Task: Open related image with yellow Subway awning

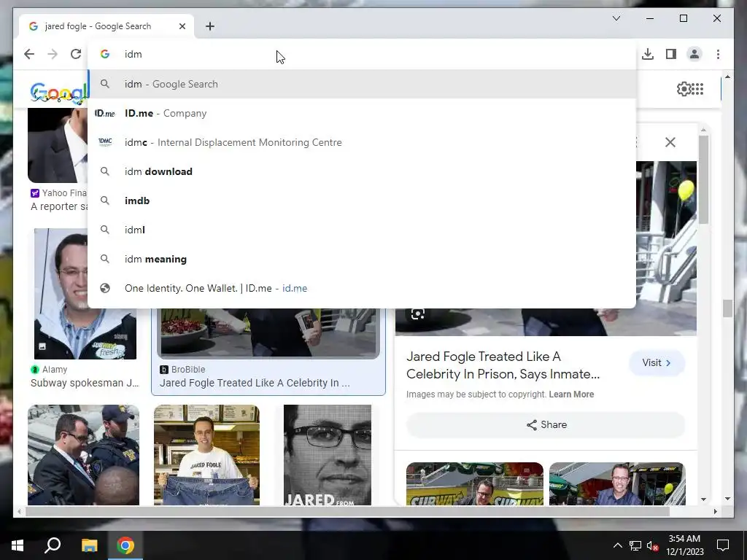Action: point(474,484)
